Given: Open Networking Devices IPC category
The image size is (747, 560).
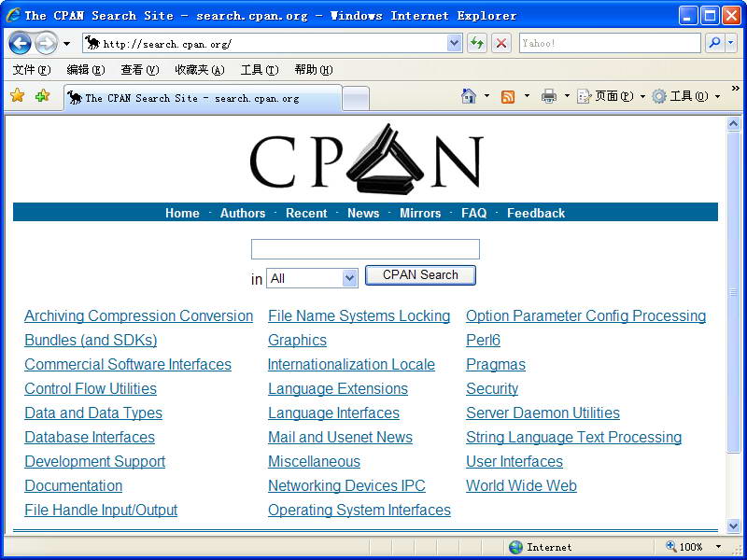Looking at the screenshot, I should click(x=346, y=485).
